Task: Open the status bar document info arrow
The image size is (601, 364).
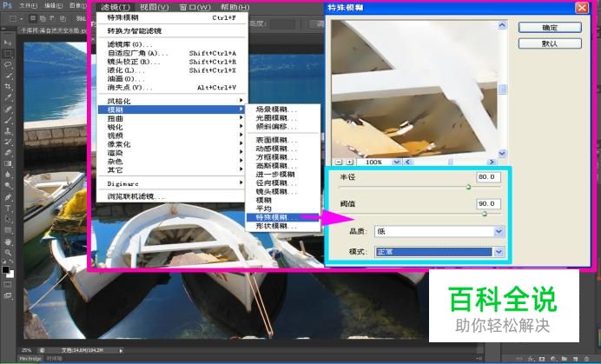Action: 121,351
